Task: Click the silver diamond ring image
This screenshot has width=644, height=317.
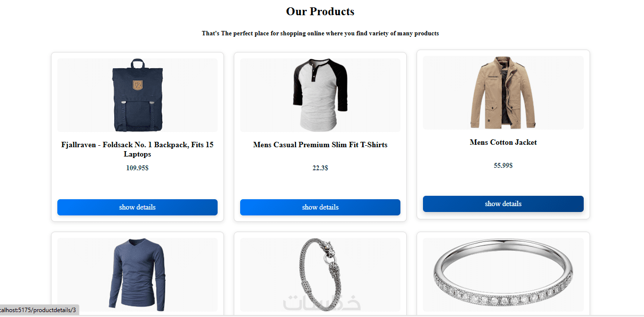Action: (503, 275)
